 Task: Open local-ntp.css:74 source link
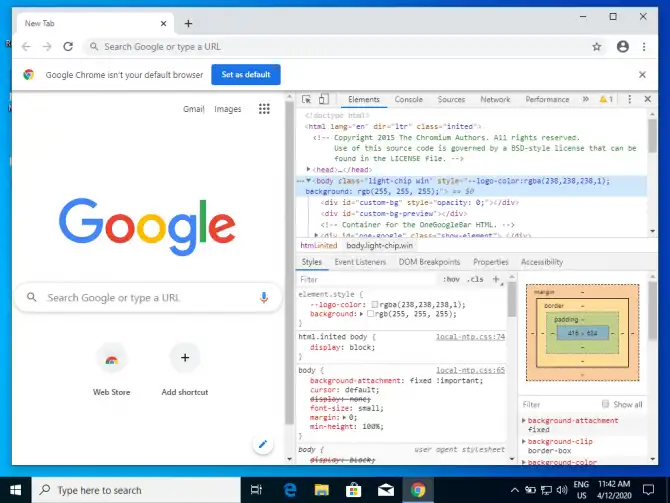click(x=470, y=337)
